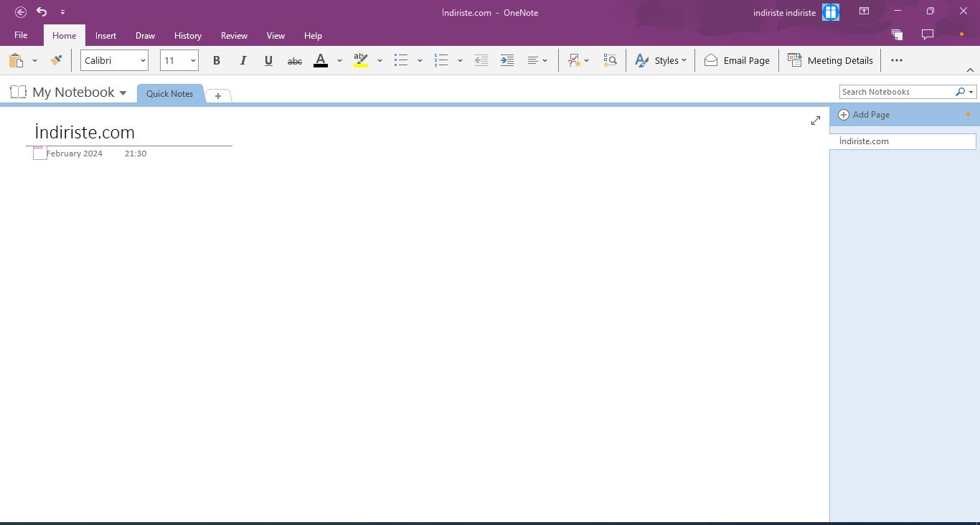Switch to the Insert tab
Screen dimensions: 980x525
point(105,36)
